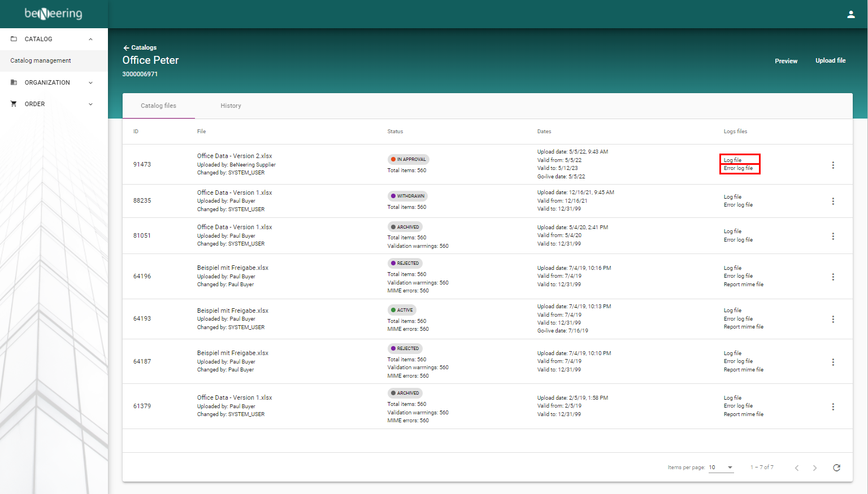Open the kebab menu for row 64193
Image resolution: width=868 pixels, height=494 pixels.
[833, 319]
